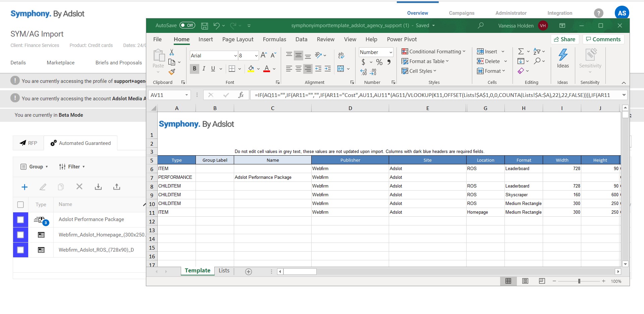644x314 pixels.
Task: Toggle AutoSave switch
Action: (x=187, y=25)
